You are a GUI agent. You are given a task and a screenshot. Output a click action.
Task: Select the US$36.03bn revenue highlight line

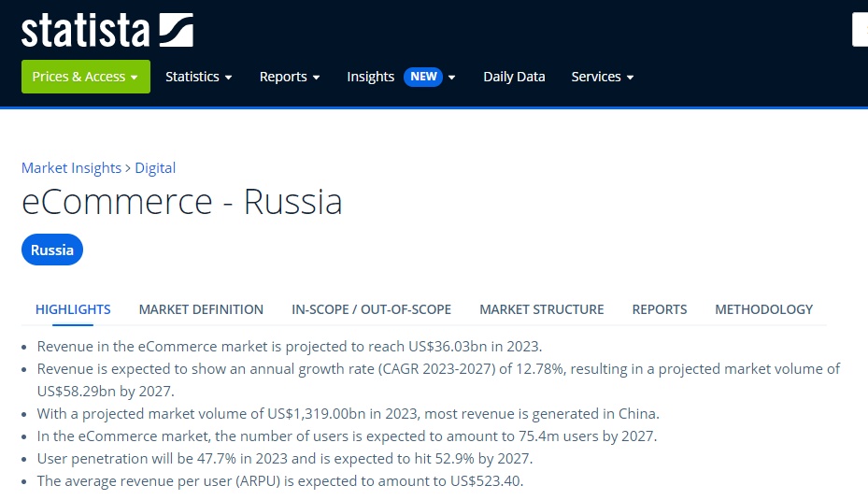pos(290,347)
